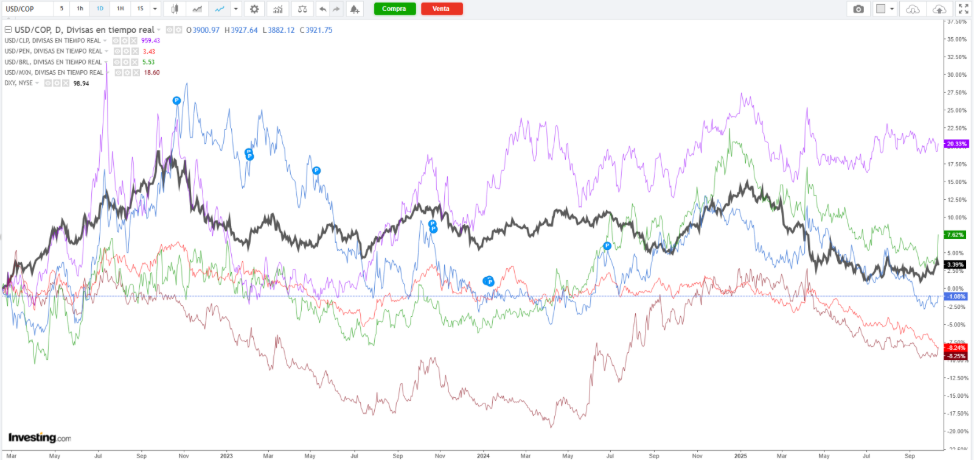The width and height of the screenshot is (975, 460).
Task: Switch to the 1h interval
Action: (80, 9)
